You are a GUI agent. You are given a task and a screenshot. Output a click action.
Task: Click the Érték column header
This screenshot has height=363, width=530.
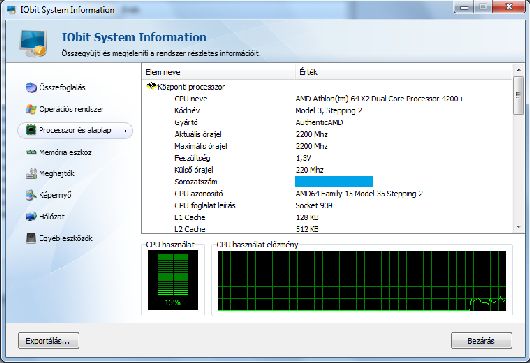[x=404, y=72]
